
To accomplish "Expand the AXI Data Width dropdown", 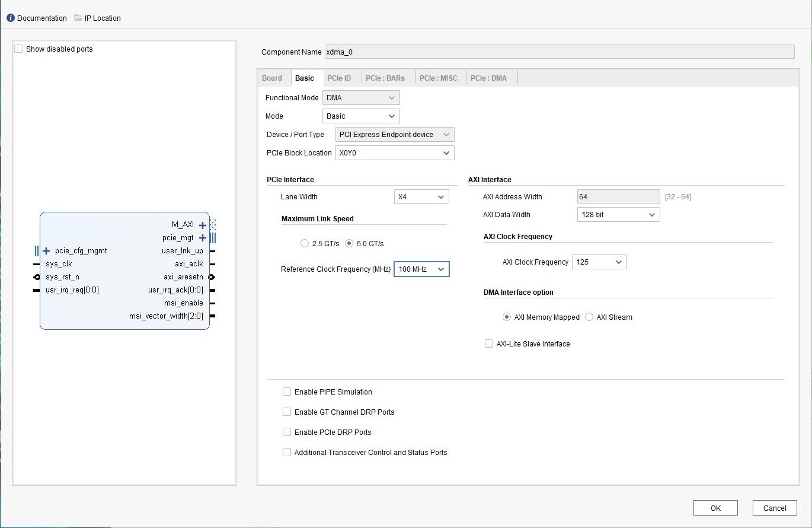I will point(618,215).
